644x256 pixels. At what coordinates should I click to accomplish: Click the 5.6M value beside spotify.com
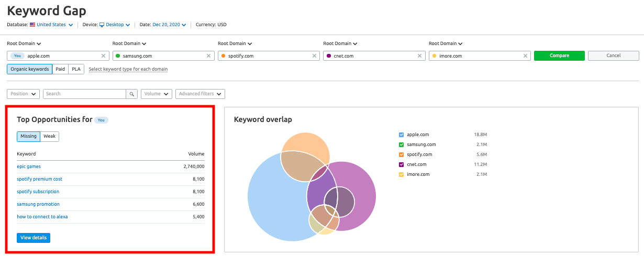point(482,154)
